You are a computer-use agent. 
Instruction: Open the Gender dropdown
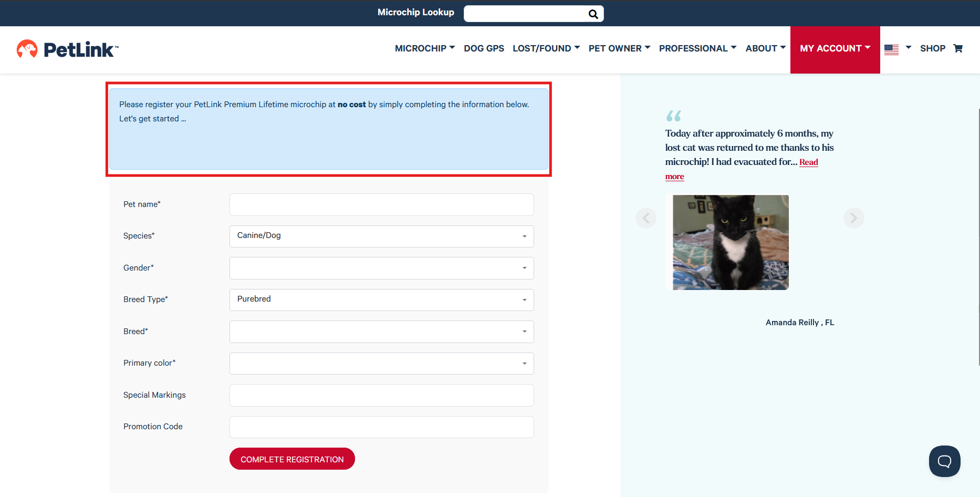tap(382, 268)
